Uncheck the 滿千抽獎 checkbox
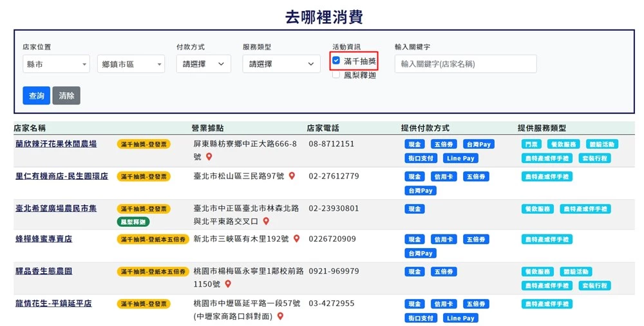This screenshot has width=644, height=326. [x=336, y=61]
